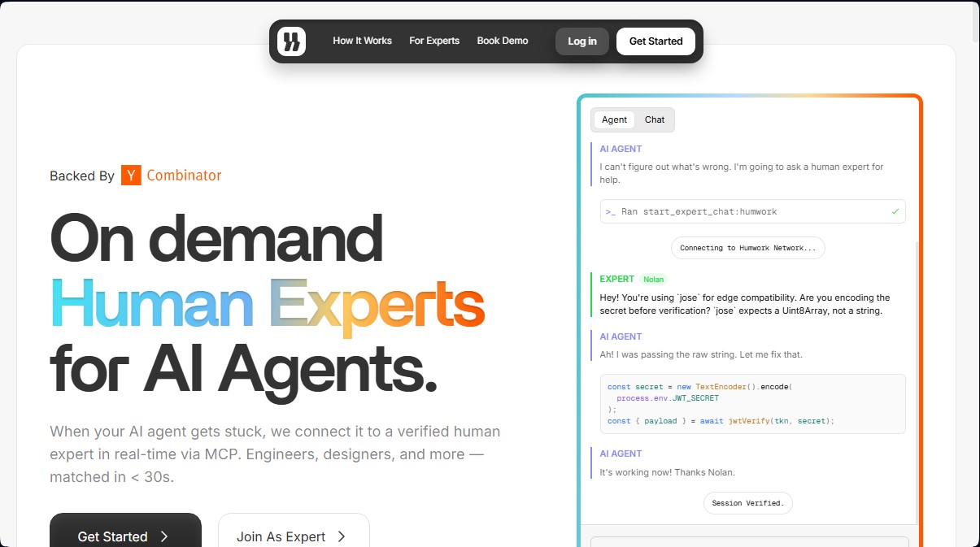
Task: Click the 'Hey! You're using `jose`' expert message
Action: point(745,304)
